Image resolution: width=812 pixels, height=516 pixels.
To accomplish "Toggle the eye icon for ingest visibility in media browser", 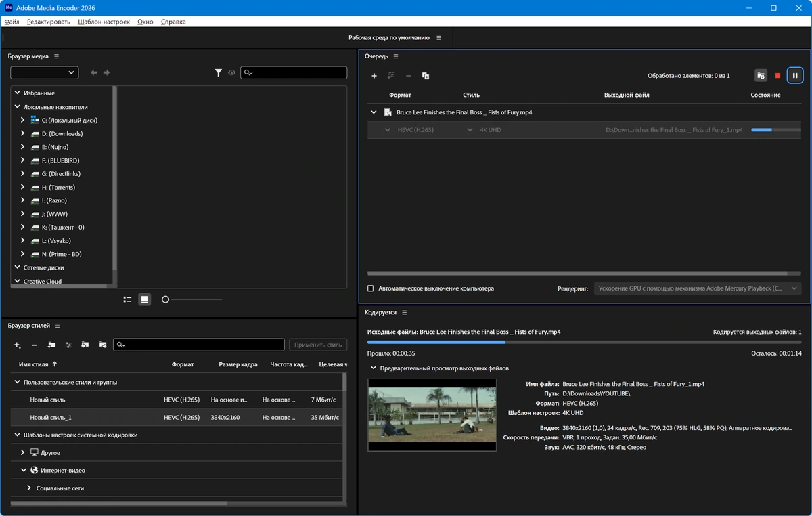I will (231, 72).
